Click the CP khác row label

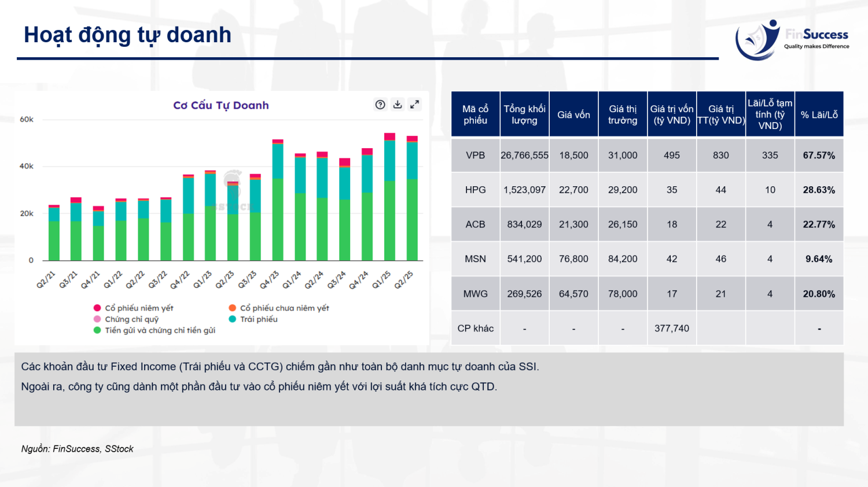475,329
